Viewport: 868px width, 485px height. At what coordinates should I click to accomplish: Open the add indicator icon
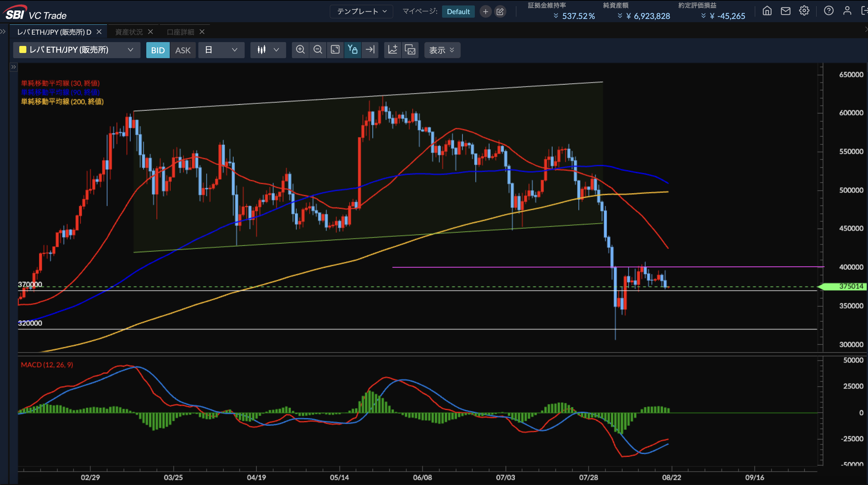pos(393,50)
